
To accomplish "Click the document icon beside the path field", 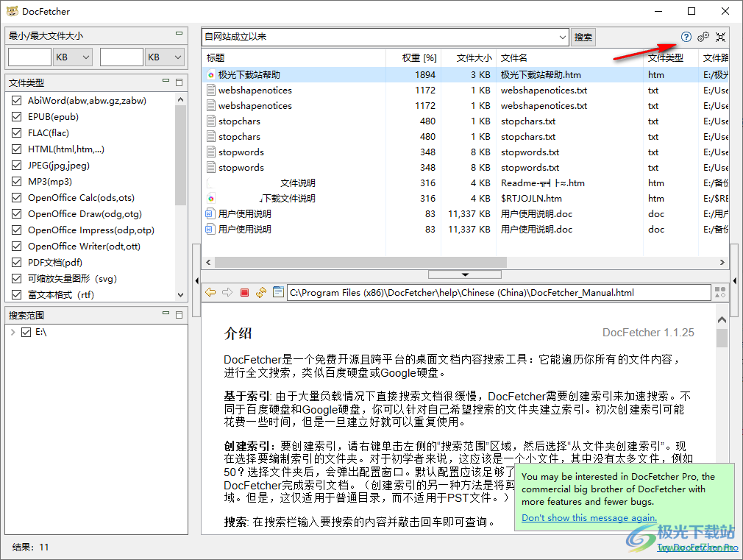I will (279, 292).
